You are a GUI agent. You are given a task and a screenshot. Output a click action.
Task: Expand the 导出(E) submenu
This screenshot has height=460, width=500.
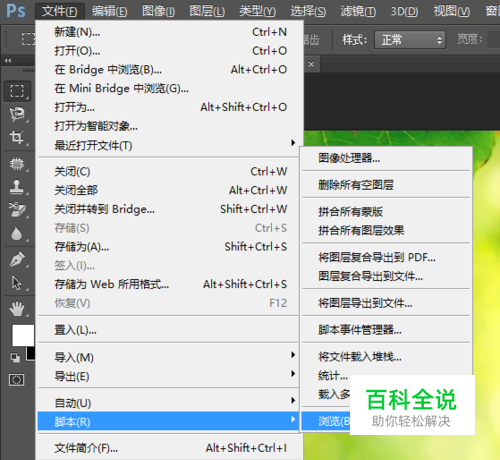(170, 376)
